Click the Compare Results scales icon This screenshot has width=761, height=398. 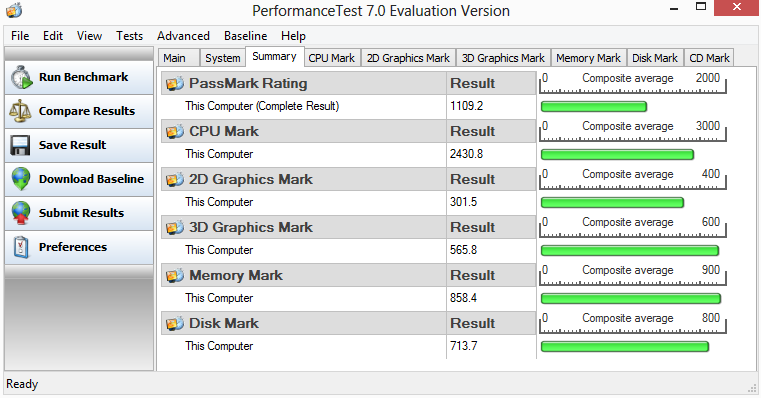pos(20,111)
